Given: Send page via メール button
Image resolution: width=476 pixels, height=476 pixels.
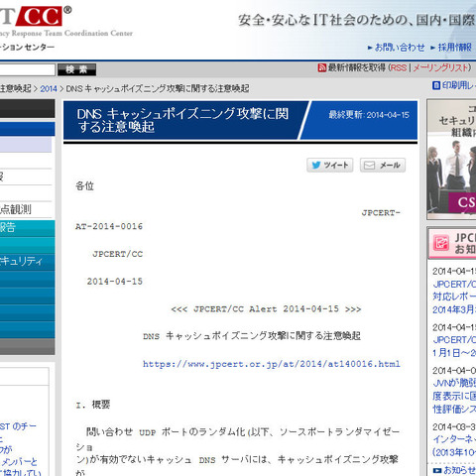Looking at the screenshot, I should click(x=383, y=165).
